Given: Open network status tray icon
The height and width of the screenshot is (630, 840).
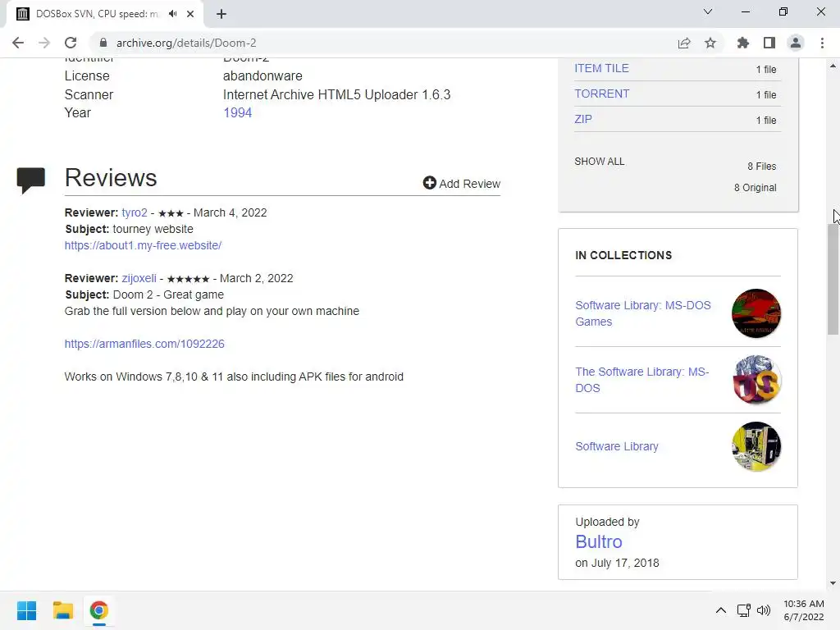Looking at the screenshot, I should tap(743, 610).
